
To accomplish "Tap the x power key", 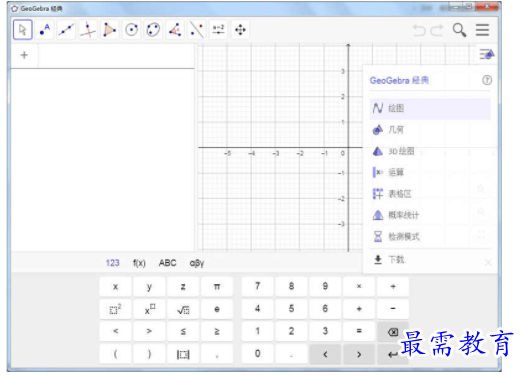I will coord(149,309).
